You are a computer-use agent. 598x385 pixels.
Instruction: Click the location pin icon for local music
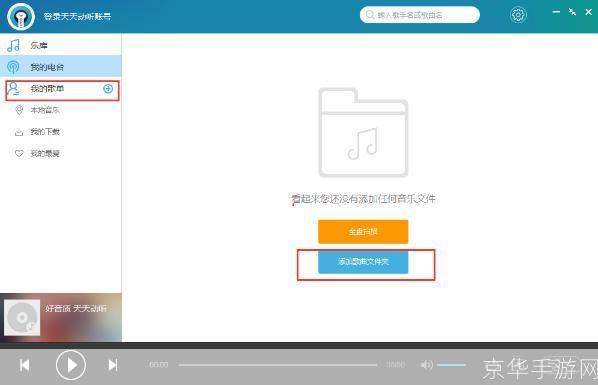pos(19,110)
